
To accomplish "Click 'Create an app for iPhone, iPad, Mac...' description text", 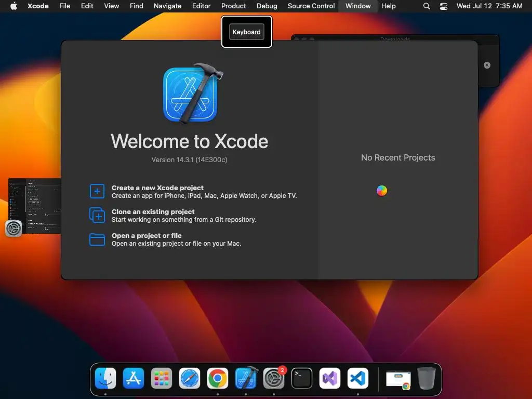I will pos(204,196).
